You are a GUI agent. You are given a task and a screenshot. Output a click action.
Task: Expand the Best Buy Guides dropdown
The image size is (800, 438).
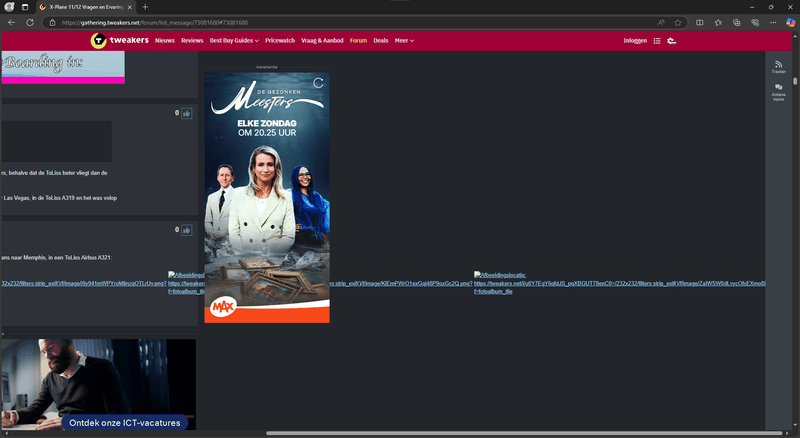234,41
